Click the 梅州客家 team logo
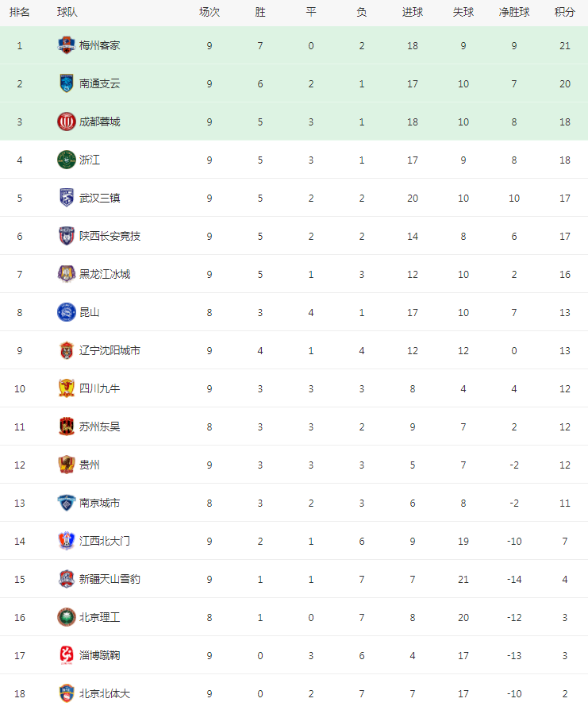The width and height of the screenshot is (588, 710). click(67, 45)
